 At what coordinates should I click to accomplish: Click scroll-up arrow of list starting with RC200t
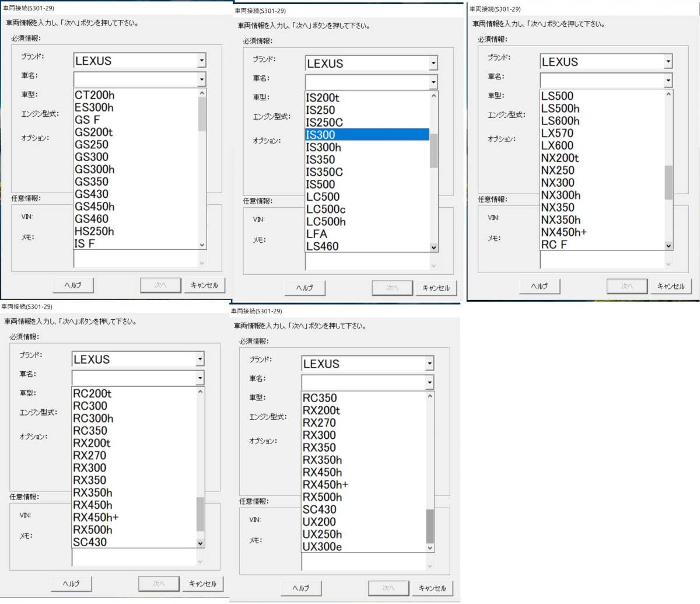(x=200, y=392)
